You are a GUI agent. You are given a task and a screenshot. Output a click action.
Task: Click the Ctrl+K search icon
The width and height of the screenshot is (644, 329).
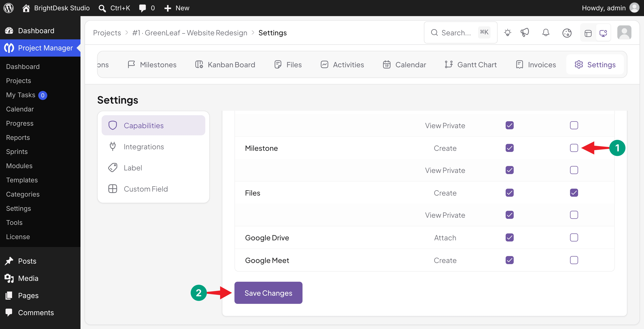[102, 8]
